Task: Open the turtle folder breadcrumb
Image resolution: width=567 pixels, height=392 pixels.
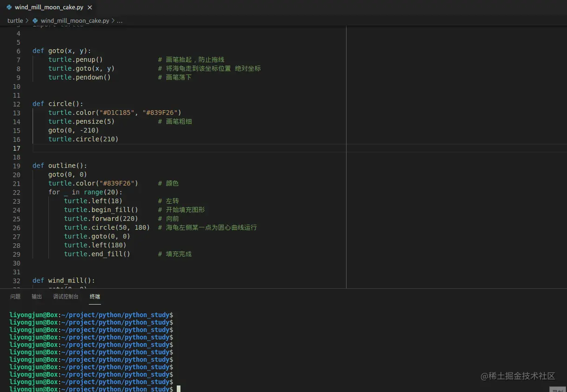Action: pyautogui.click(x=15, y=20)
